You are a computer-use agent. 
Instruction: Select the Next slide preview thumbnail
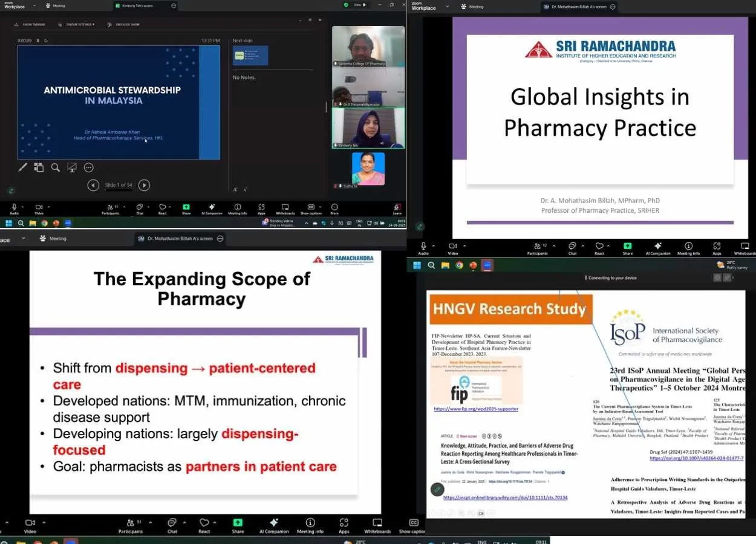point(250,56)
